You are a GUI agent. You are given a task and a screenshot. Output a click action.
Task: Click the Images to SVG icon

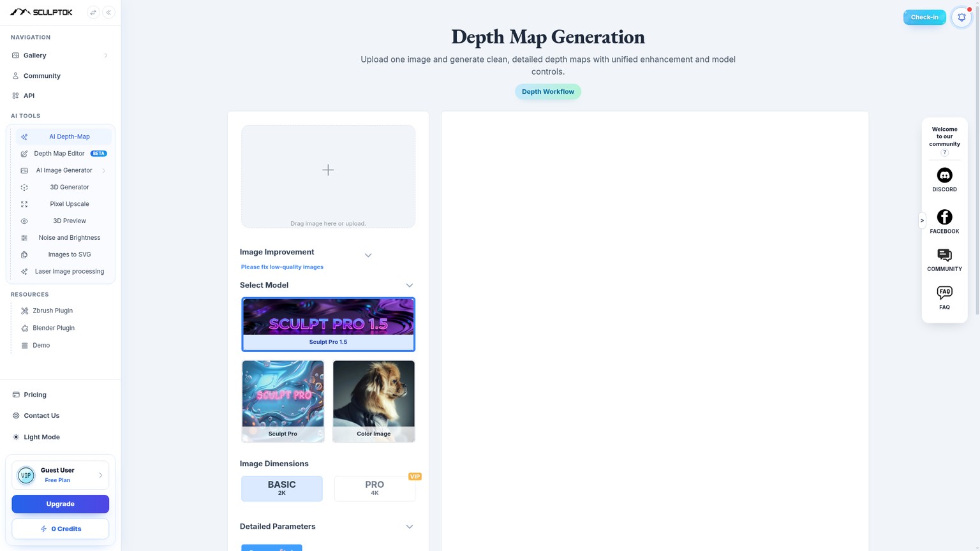tap(24, 254)
